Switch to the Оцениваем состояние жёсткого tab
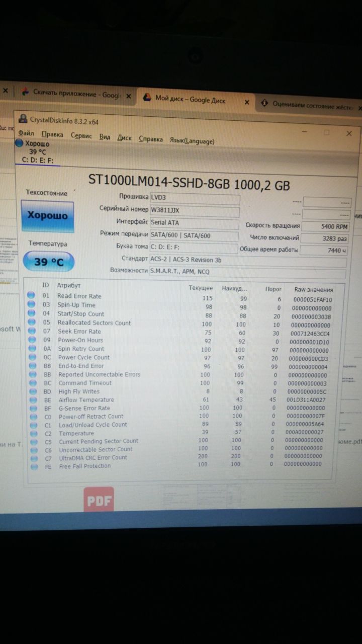Screen dimensions: 362x644 pos(313,106)
